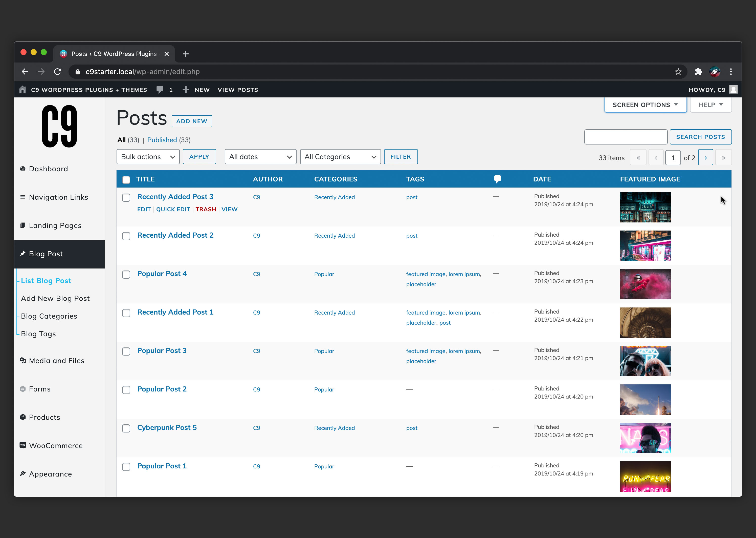Click the Add New button

tap(192, 121)
